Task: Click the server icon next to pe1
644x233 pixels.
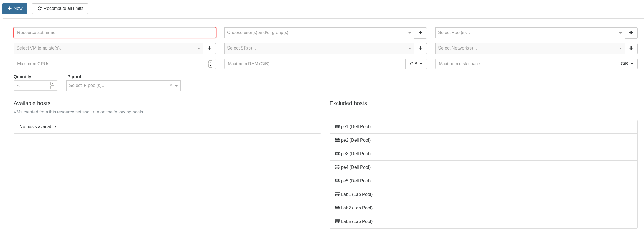Action: [x=337, y=126]
